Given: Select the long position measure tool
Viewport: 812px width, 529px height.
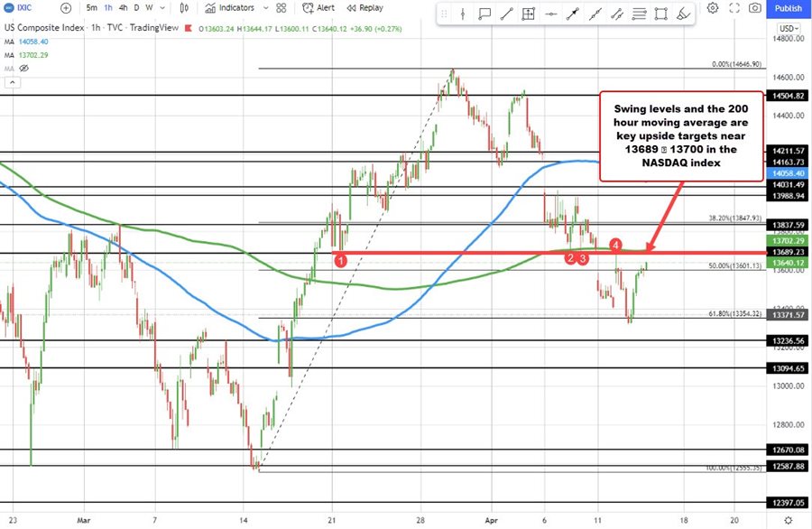Looking at the screenshot, I should coord(528,14).
